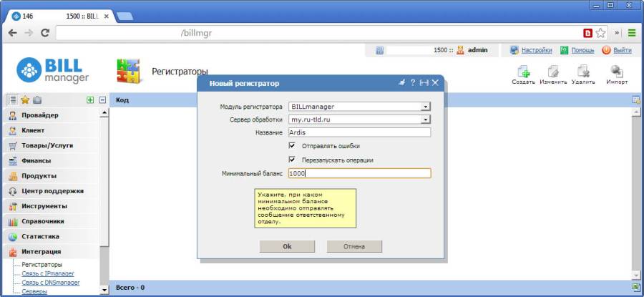This screenshot has height=297, width=644.
Task: Expand the Справочники menu section
Action: click(51, 221)
